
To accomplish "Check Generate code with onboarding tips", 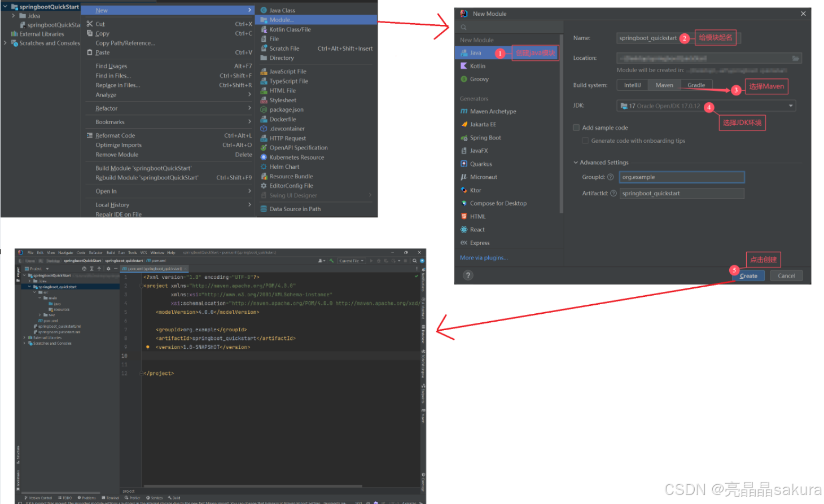I will (x=586, y=141).
